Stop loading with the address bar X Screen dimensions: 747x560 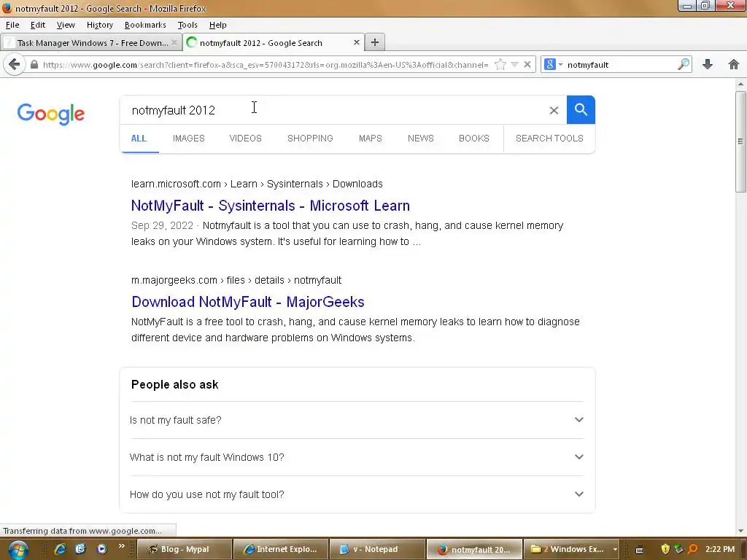pyautogui.click(x=527, y=64)
